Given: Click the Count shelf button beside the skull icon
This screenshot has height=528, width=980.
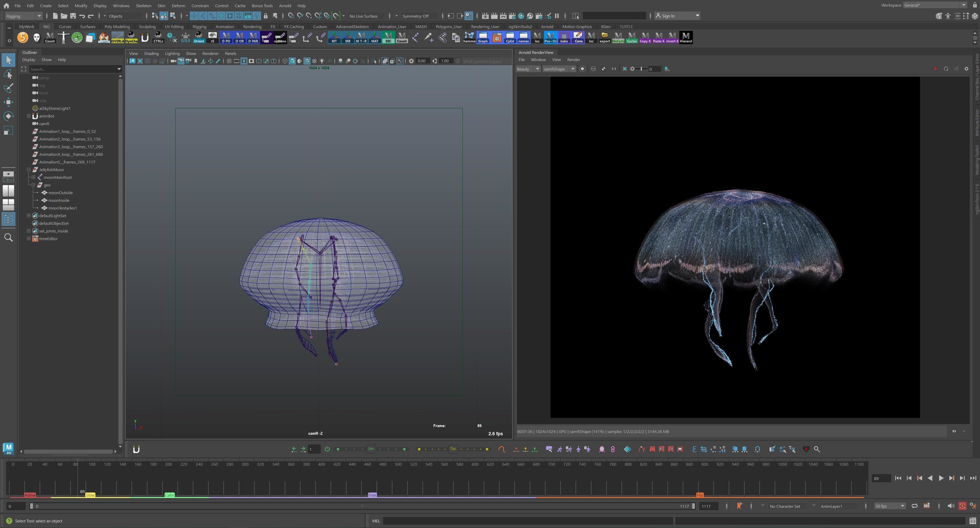Looking at the screenshot, I should [x=50, y=37].
